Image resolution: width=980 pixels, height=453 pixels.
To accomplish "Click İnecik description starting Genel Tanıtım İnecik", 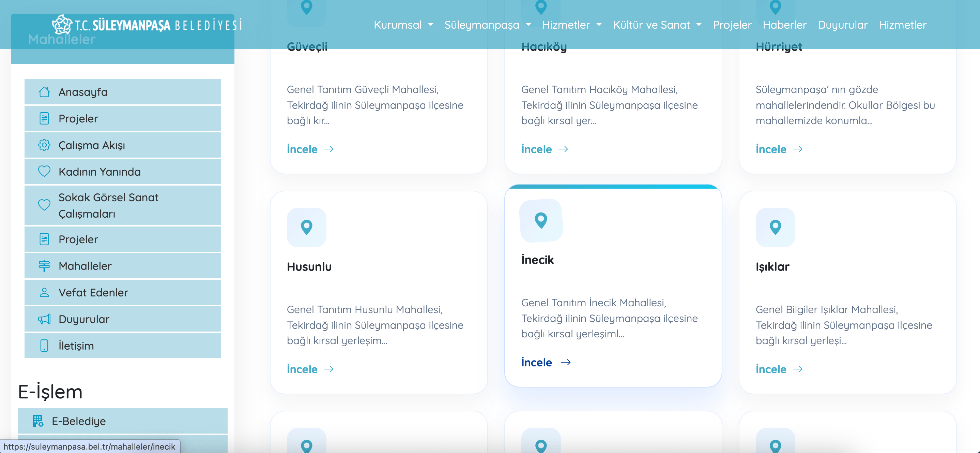I will pos(610,318).
